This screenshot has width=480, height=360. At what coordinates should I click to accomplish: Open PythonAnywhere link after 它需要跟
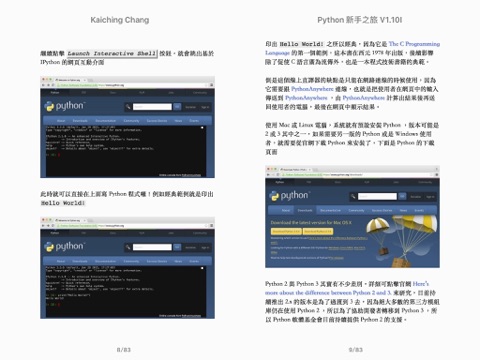(312, 89)
